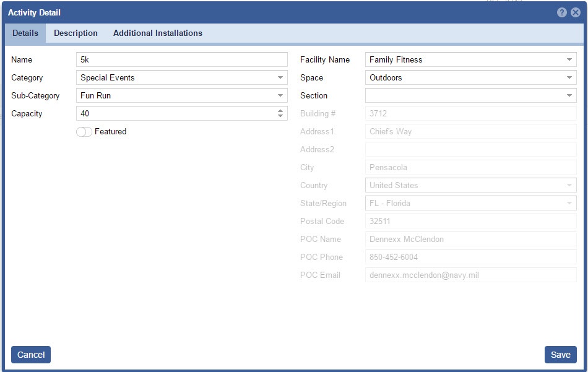Click the POC Email field
This screenshot has height=372, width=588.
pos(470,275)
